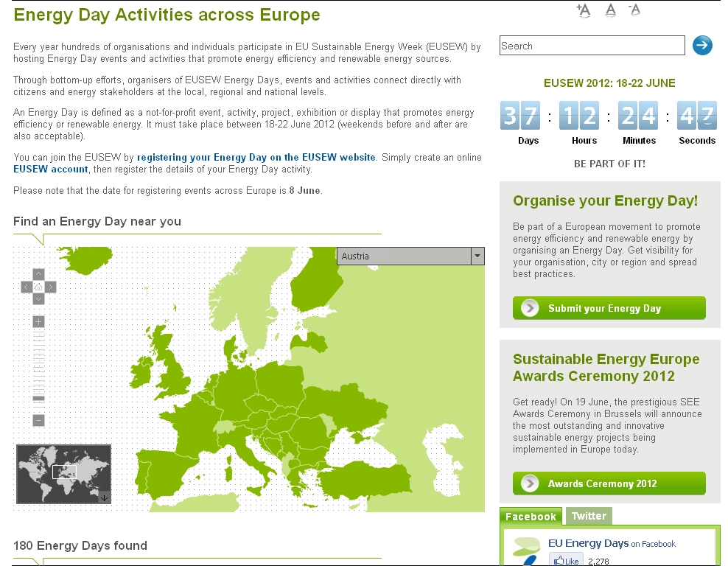728x566 pixels.
Task: Click the decrease font size icon
Action: pos(634,10)
